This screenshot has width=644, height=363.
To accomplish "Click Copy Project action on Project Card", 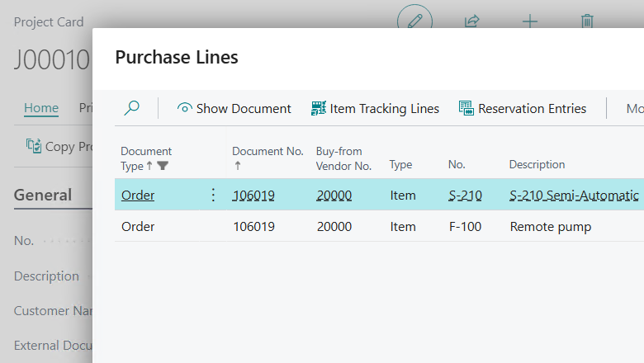I will pos(59,146).
